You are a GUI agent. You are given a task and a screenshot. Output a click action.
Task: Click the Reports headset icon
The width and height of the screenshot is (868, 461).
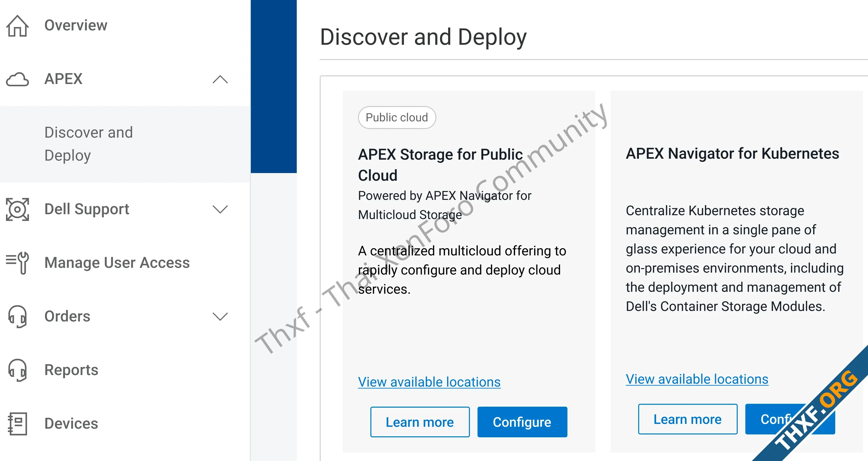(x=17, y=370)
